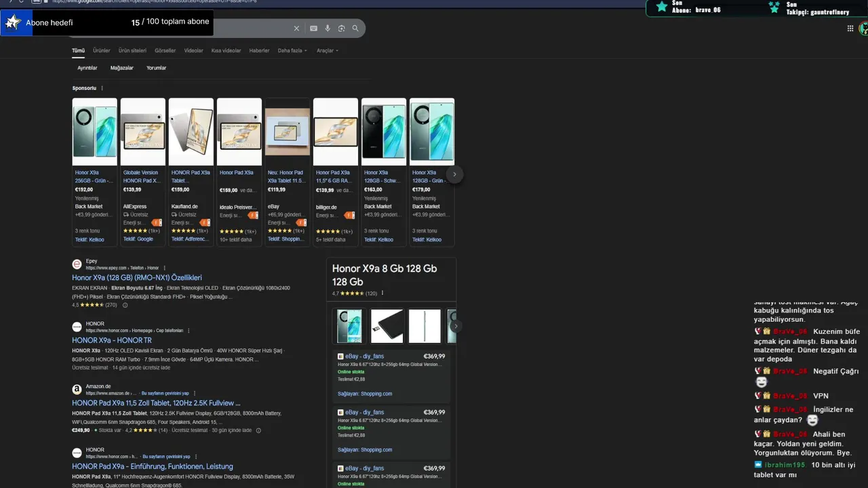Viewport: 868px width, 488px height.
Task: Open Honor X9a 128GB Schwarz product image
Action: [384, 131]
